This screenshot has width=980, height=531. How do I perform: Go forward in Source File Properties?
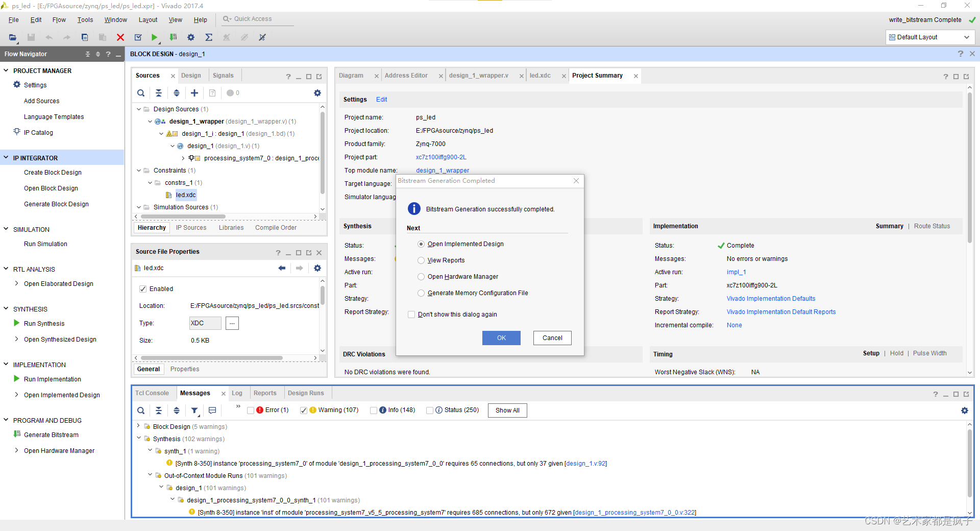click(300, 268)
